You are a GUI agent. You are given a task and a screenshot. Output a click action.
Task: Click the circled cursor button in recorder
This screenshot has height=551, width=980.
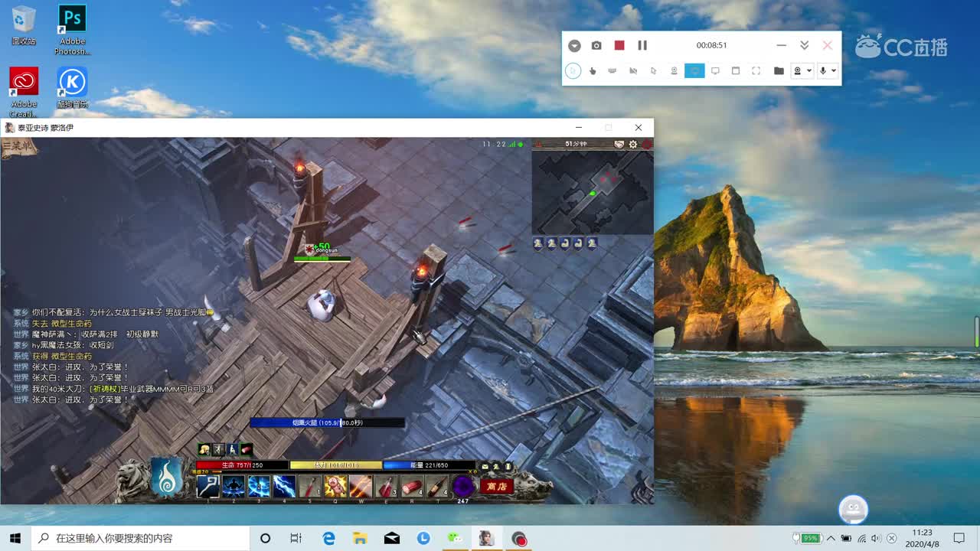point(573,71)
